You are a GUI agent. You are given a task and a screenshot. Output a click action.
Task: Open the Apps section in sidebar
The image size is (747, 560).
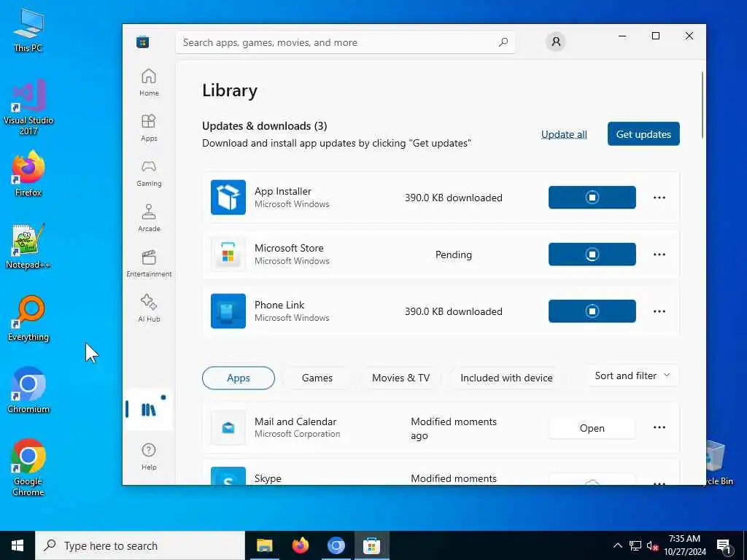149,128
